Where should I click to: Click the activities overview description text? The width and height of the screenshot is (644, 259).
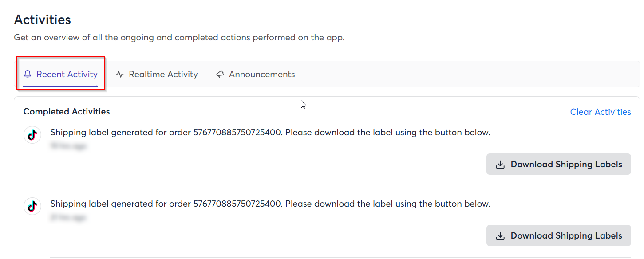[179, 37]
